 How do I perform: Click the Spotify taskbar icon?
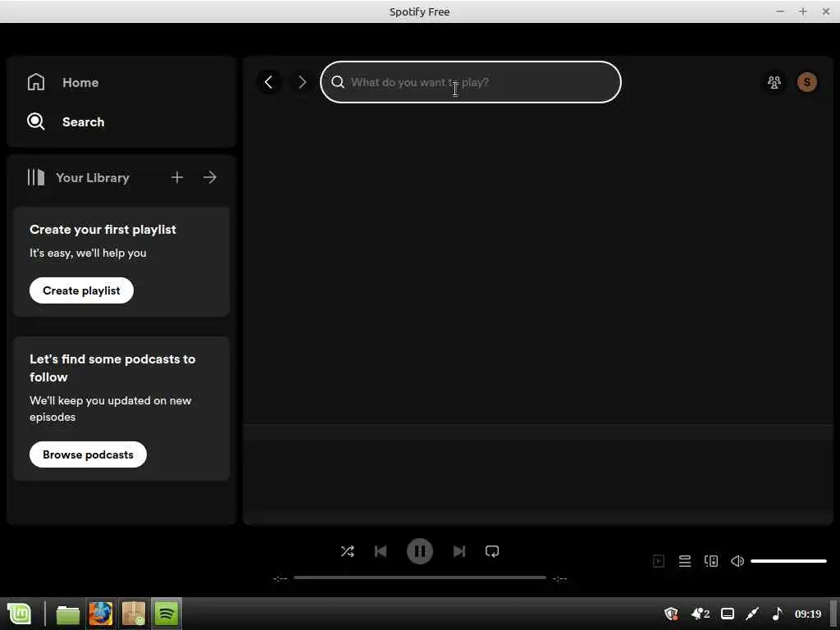166,614
